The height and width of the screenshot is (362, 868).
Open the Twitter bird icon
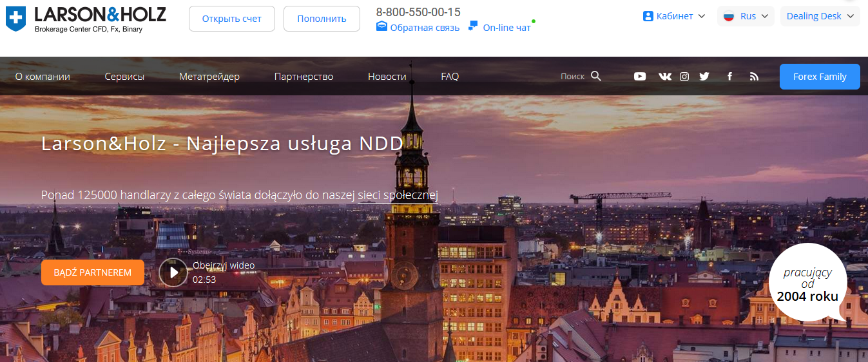pyautogui.click(x=704, y=76)
